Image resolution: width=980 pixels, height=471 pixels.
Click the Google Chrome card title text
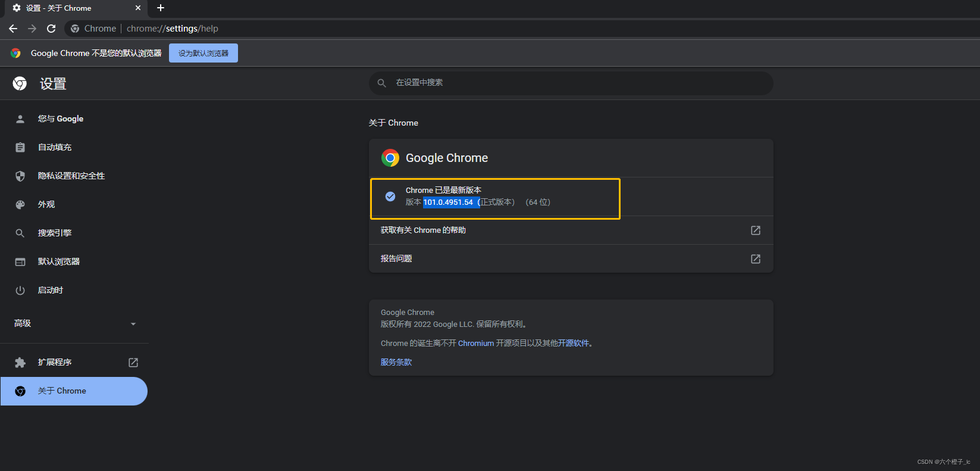(x=447, y=158)
